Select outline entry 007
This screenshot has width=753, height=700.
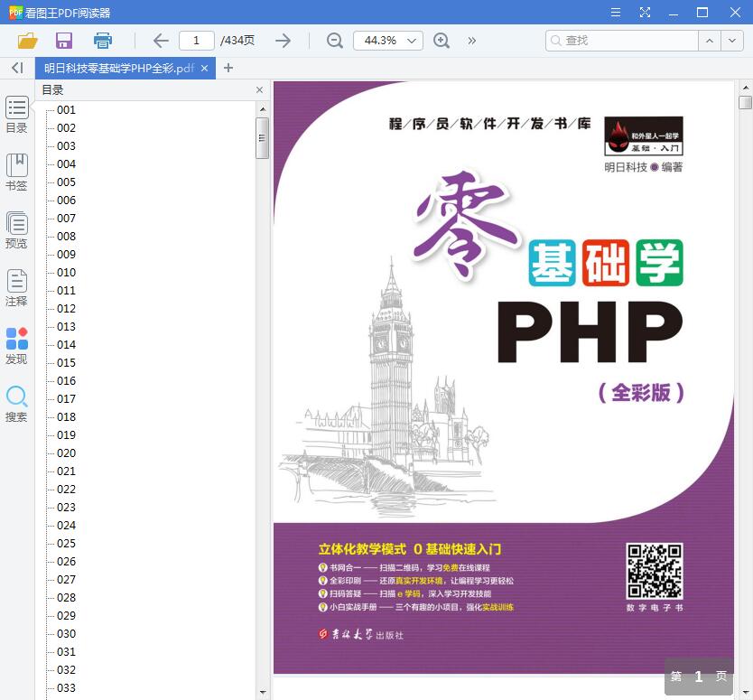66,218
